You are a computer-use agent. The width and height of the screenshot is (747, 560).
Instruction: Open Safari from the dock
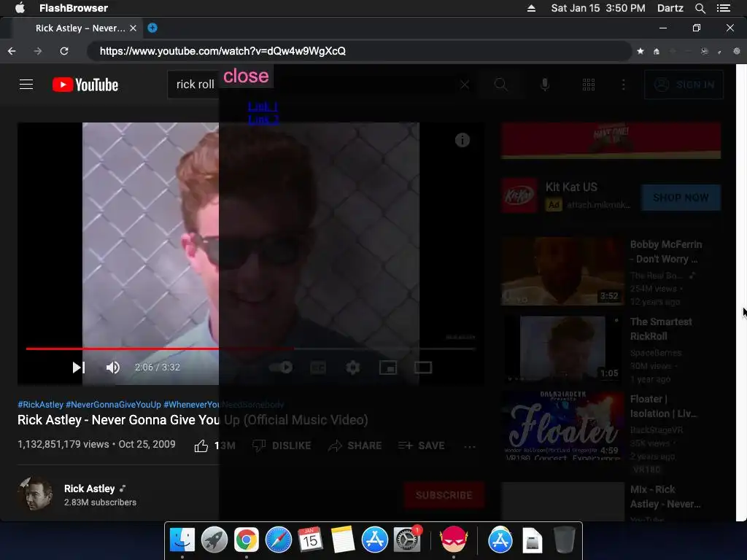[x=278, y=540]
